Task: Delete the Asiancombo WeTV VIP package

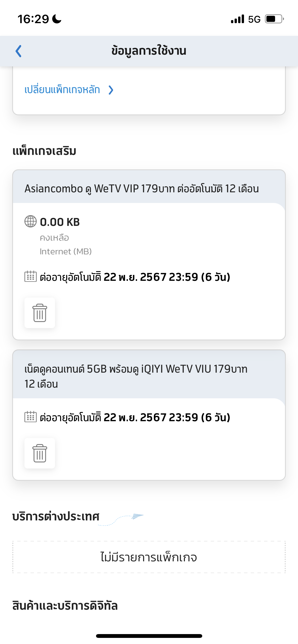Action: tap(40, 313)
